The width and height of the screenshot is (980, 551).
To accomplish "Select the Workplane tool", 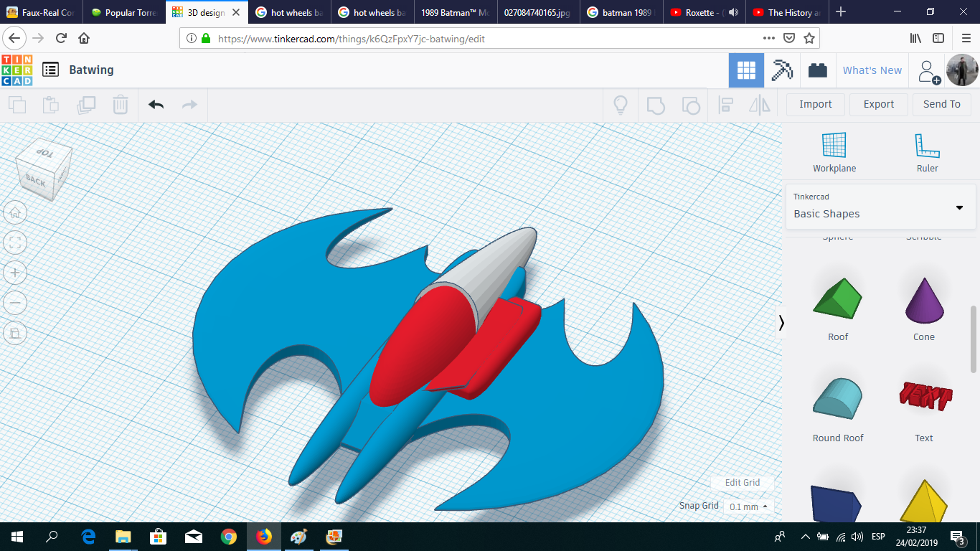I will (x=834, y=152).
